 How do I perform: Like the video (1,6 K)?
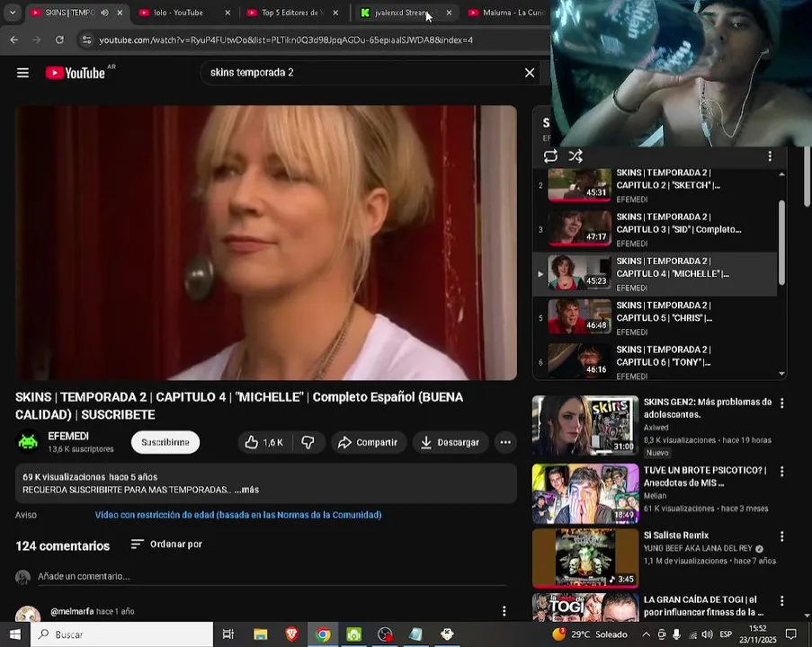pyautogui.click(x=265, y=442)
